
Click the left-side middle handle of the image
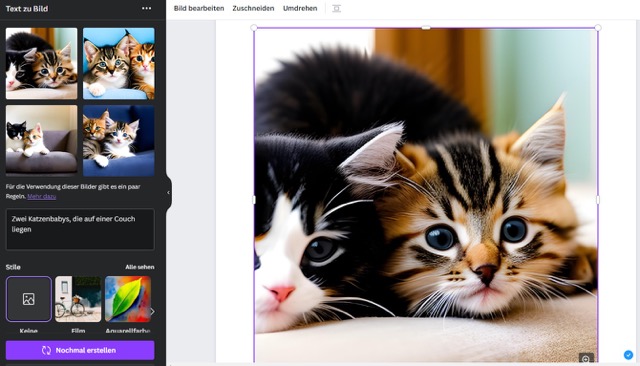254,200
